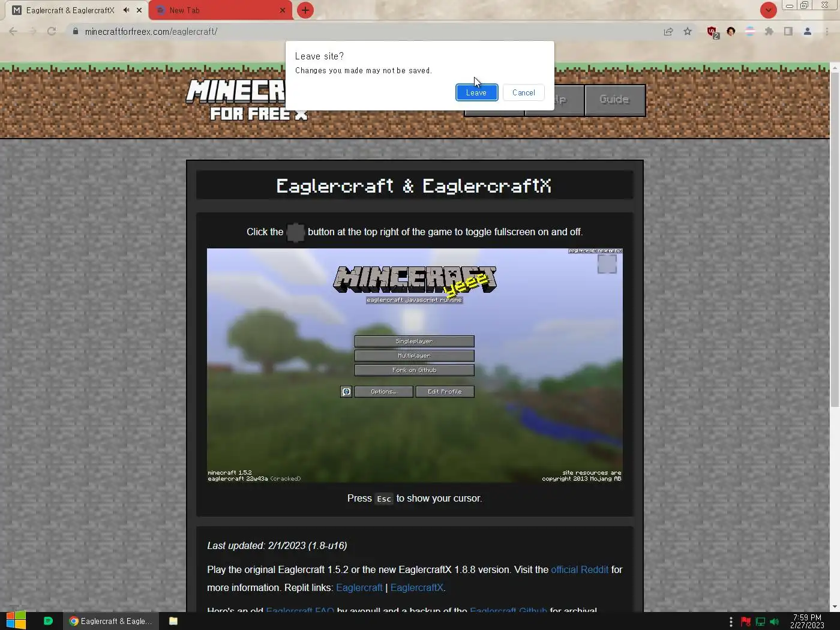Open Edit Profile in the game
The height and width of the screenshot is (630, 840).
[x=445, y=392]
